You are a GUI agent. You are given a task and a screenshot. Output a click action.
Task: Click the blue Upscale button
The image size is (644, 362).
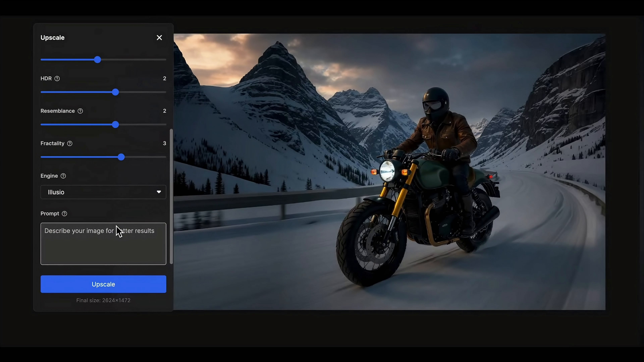tap(103, 284)
